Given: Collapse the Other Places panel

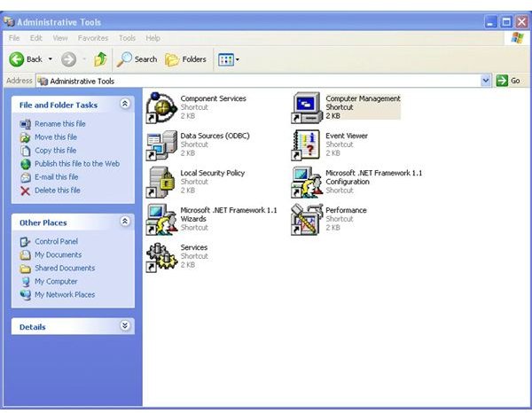Looking at the screenshot, I should (x=125, y=222).
